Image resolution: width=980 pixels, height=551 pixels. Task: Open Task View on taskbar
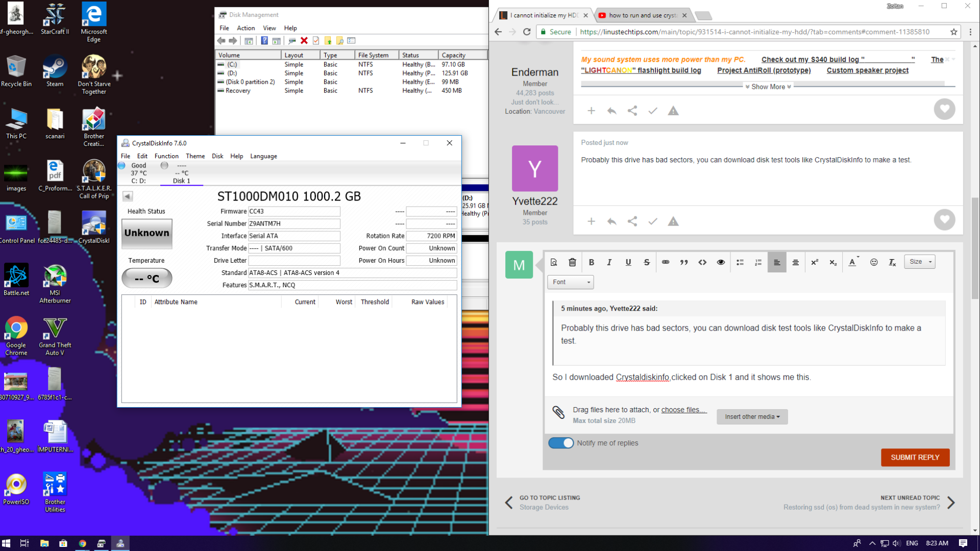click(24, 543)
